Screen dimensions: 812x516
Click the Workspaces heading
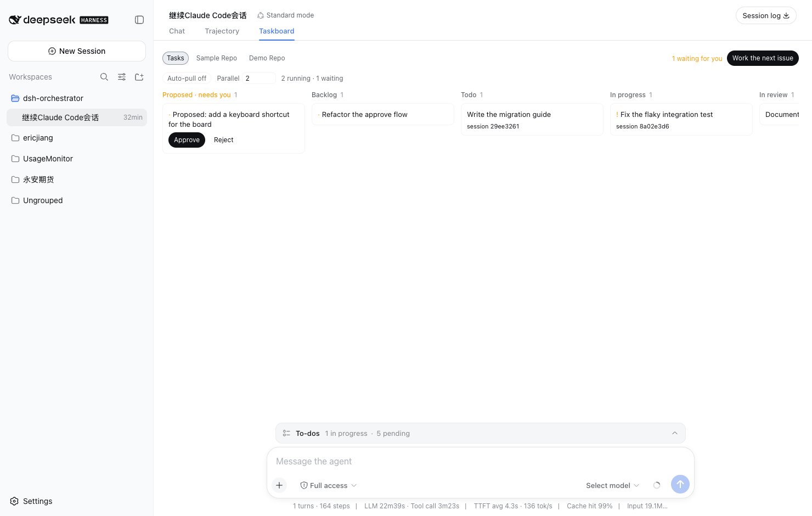coord(30,77)
